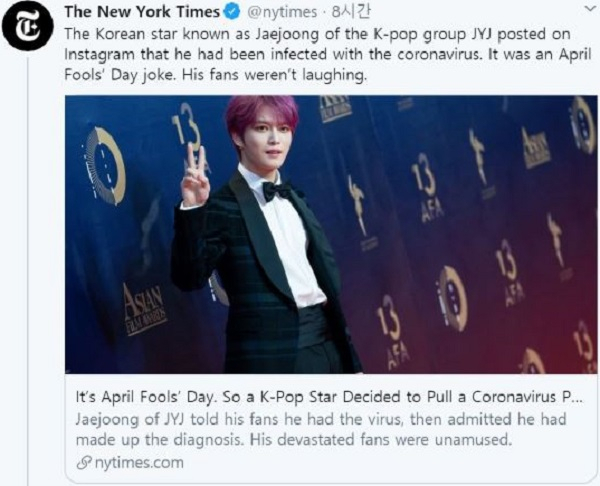Expand the tweet options chevron
This screenshot has height=486, width=600.
590,9
